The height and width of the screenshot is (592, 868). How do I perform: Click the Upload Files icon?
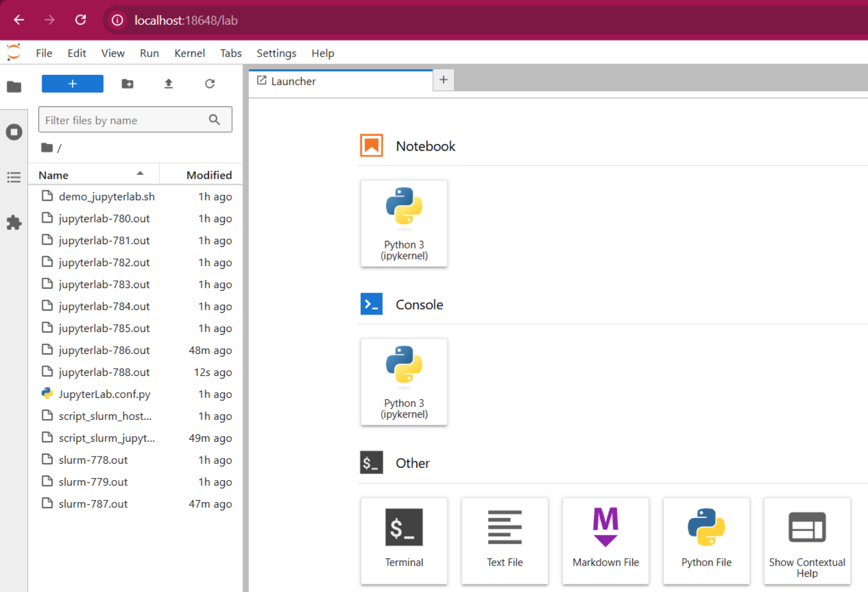coord(168,84)
